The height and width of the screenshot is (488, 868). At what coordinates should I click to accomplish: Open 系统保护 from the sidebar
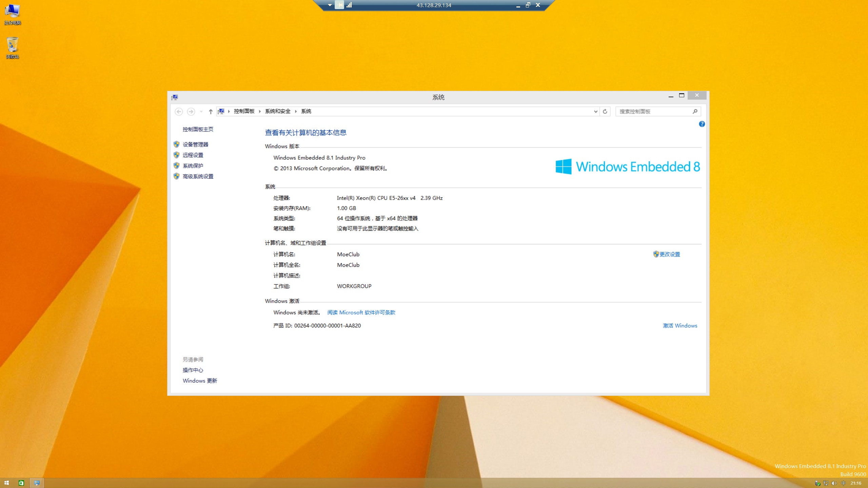pos(193,166)
